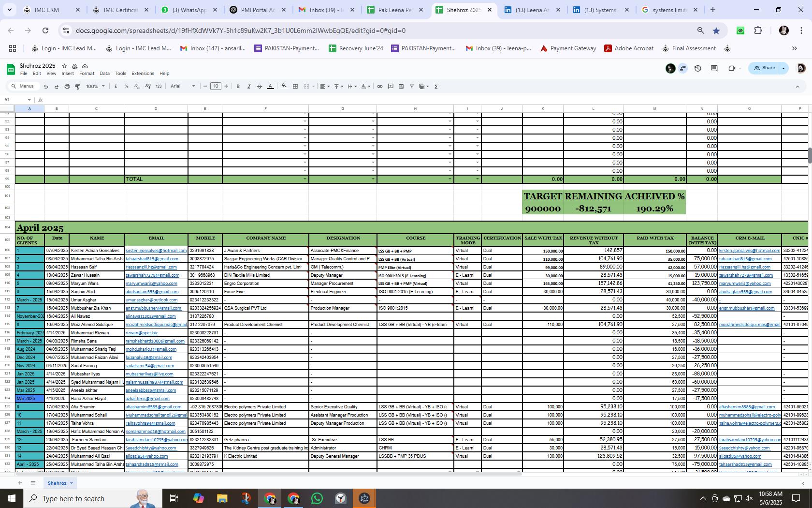This screenshot has height=508, width=812.
Task: Open the Format menu
Action: 87,74
